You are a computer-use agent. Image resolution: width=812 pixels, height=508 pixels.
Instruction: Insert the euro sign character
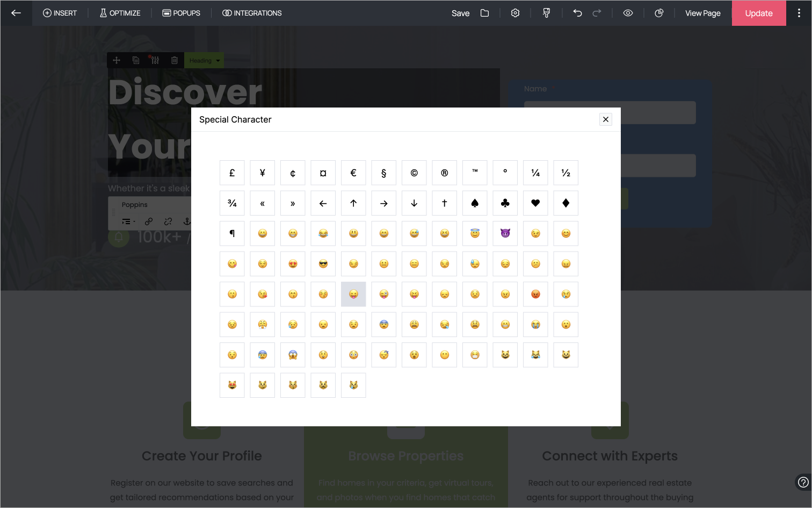tap(353, 173)
